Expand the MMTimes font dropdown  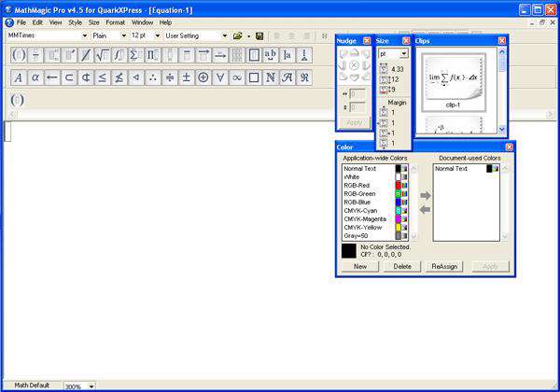85,35
